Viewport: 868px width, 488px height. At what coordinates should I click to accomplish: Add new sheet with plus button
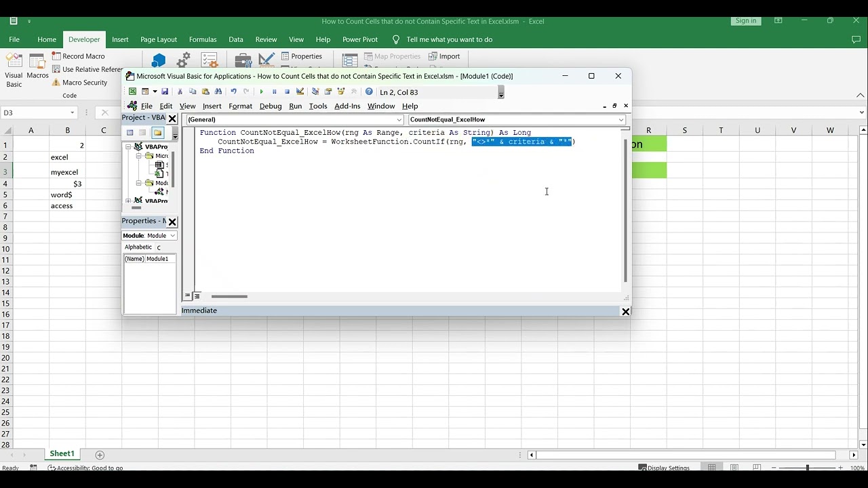pyautogui.click(x=100, y=455)
